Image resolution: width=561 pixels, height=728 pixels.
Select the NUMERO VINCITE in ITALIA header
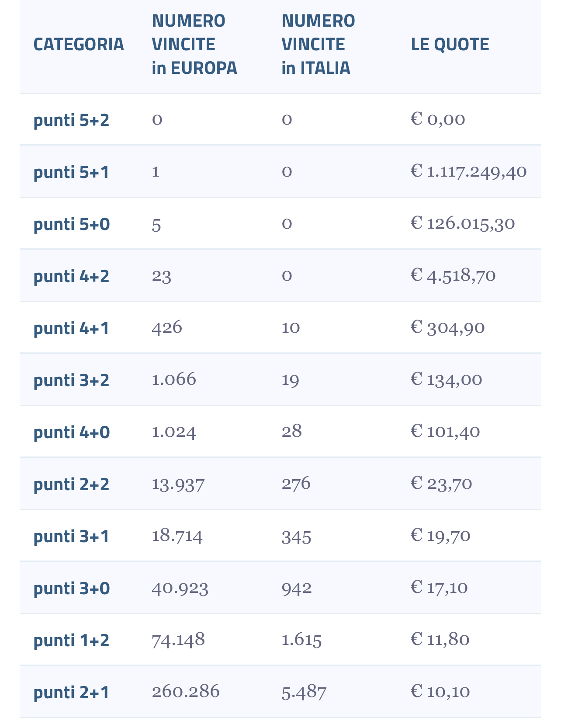pos(318,44)
